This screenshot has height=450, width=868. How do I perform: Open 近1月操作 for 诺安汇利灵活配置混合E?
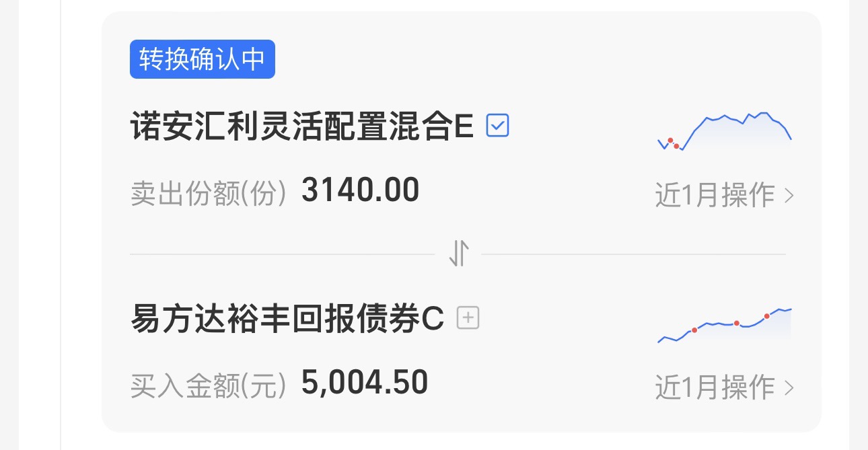click(x=715, y=196)
